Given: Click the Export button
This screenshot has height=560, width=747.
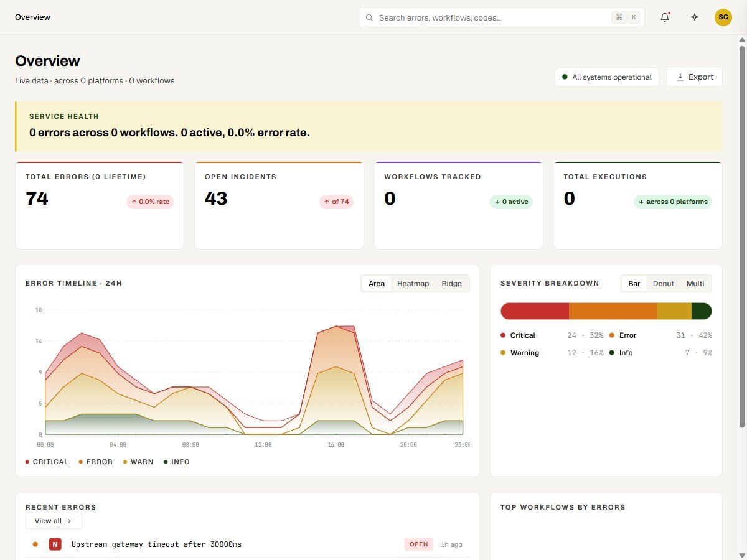Looking at the screenshot, I should click(x=695, y=77).
